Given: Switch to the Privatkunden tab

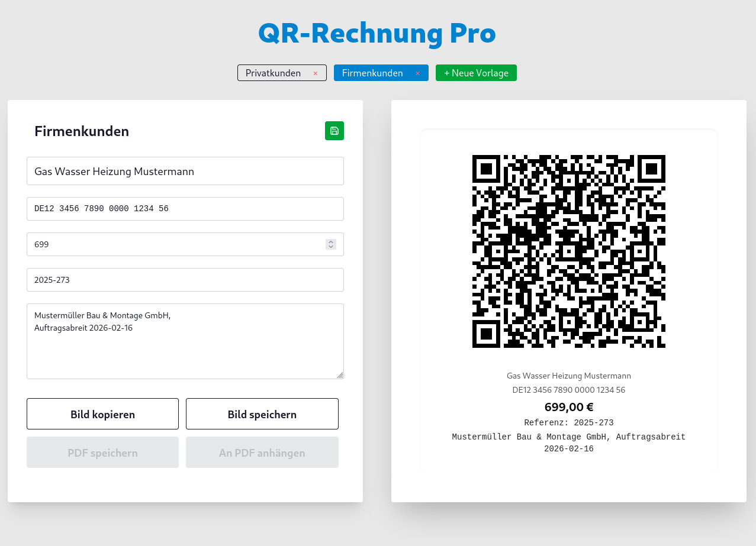Looking at the screenshot, I should (273, 73).
